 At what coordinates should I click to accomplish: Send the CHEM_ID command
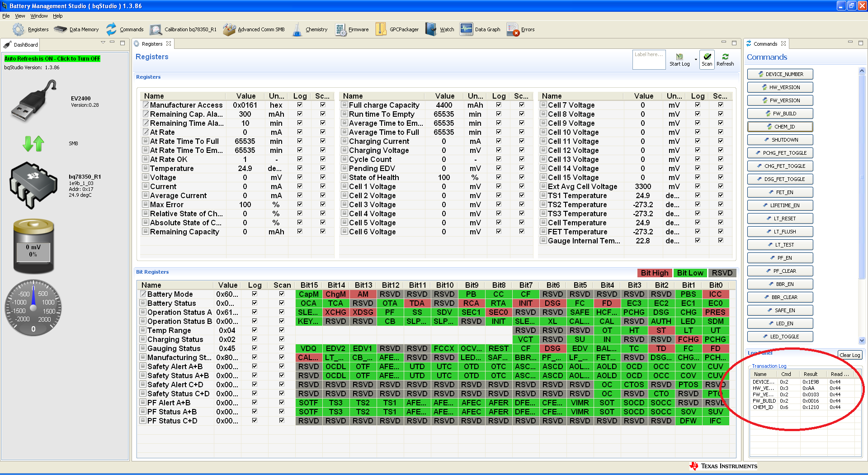tap(780, 127)
